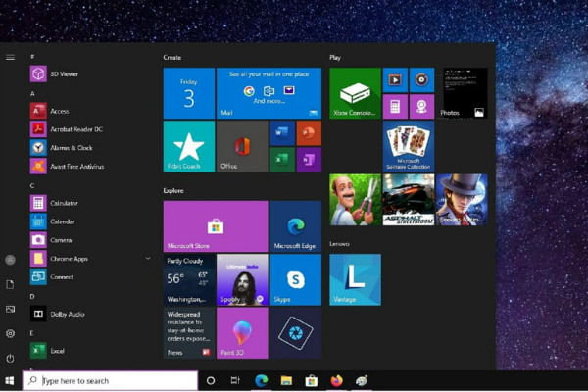The width and height of the screenshot is (588, 392).
Task: Open the Groove Music small tile
Action: (421, 80)
